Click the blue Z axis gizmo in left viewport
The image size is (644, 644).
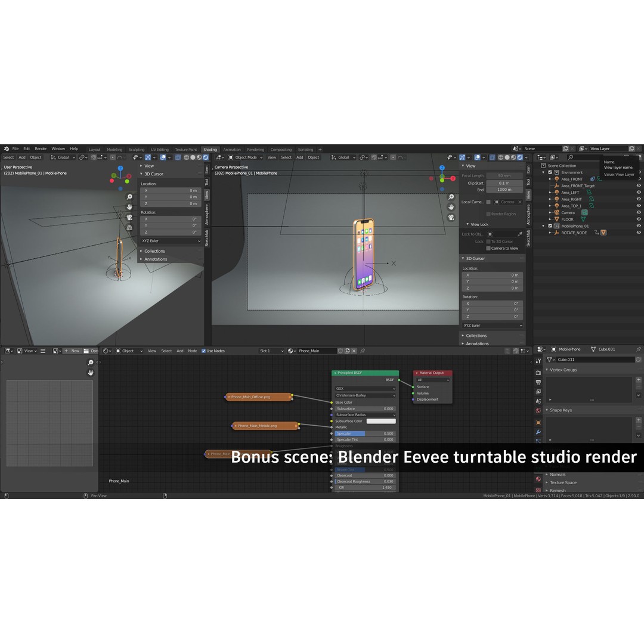click(120, 168)
